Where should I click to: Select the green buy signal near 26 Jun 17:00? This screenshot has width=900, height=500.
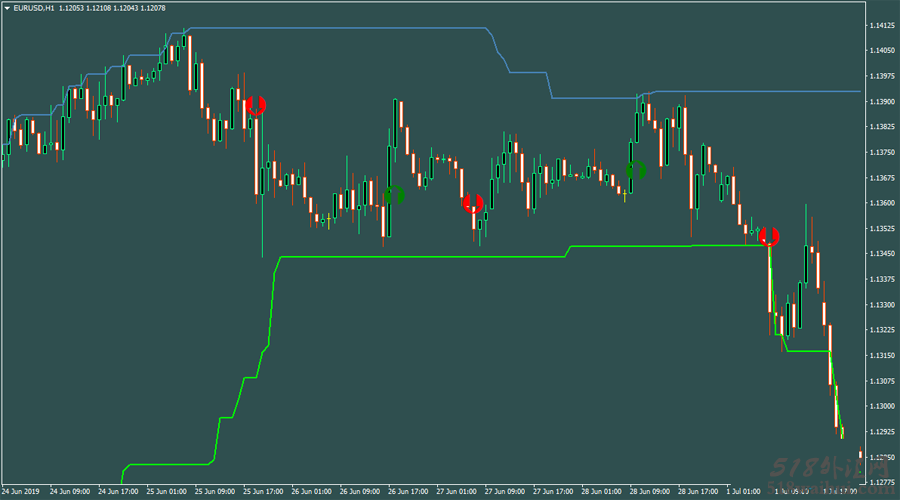394,195
